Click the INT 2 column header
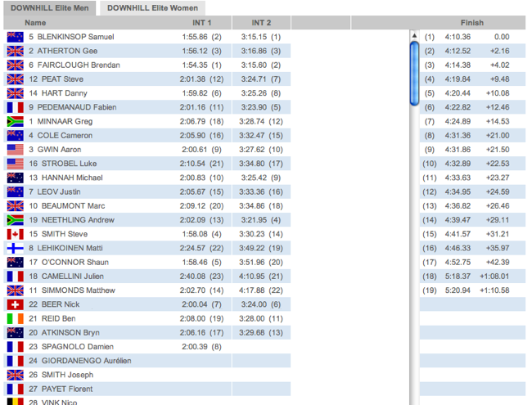This screenshot has height=405, width=532. coord(261,23)
